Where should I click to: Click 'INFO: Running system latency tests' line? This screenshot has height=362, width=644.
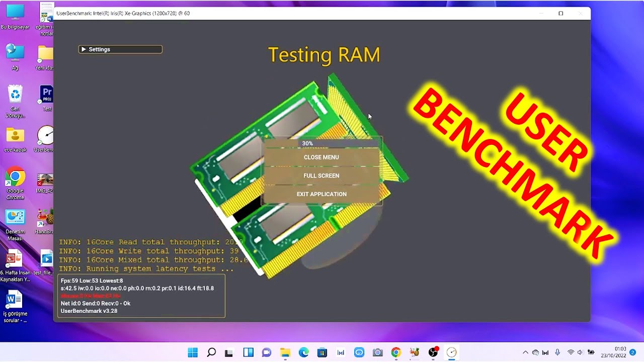tap(146, 269)
